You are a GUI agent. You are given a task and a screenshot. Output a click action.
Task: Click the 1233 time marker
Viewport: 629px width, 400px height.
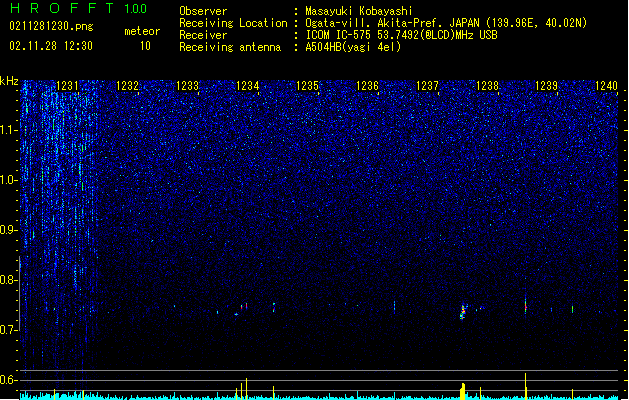(187, 86)
